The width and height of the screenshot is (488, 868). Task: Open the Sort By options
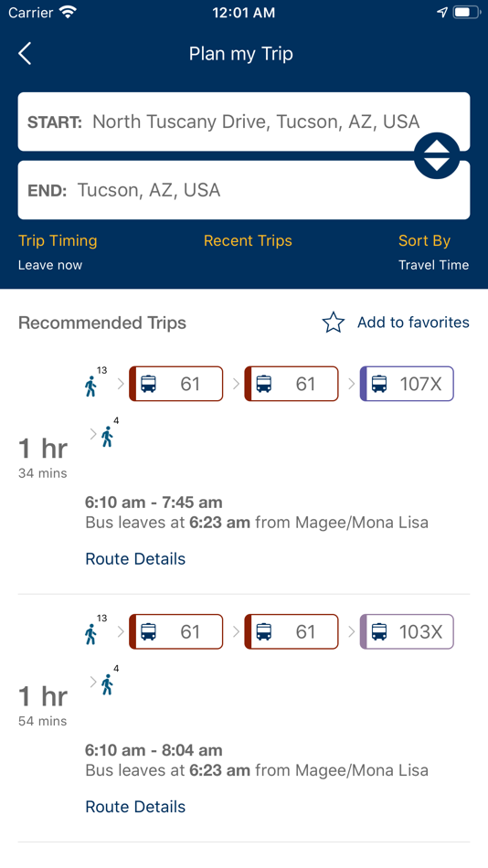pos(424,241)
